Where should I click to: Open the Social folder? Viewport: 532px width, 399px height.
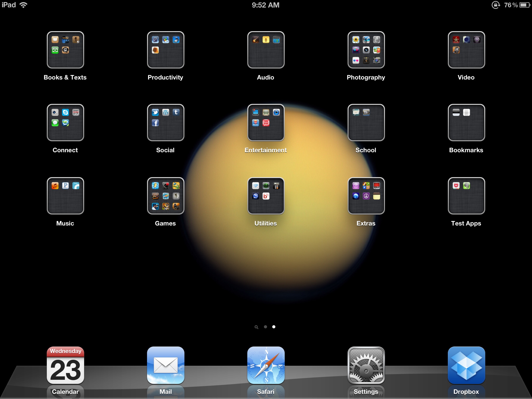tap(165, 123)
